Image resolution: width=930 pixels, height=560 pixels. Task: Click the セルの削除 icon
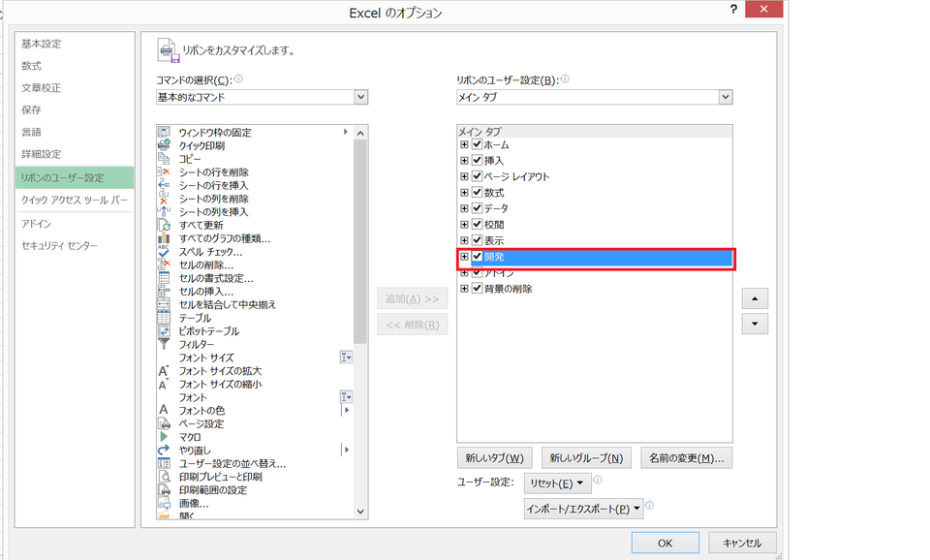point(164,264)
